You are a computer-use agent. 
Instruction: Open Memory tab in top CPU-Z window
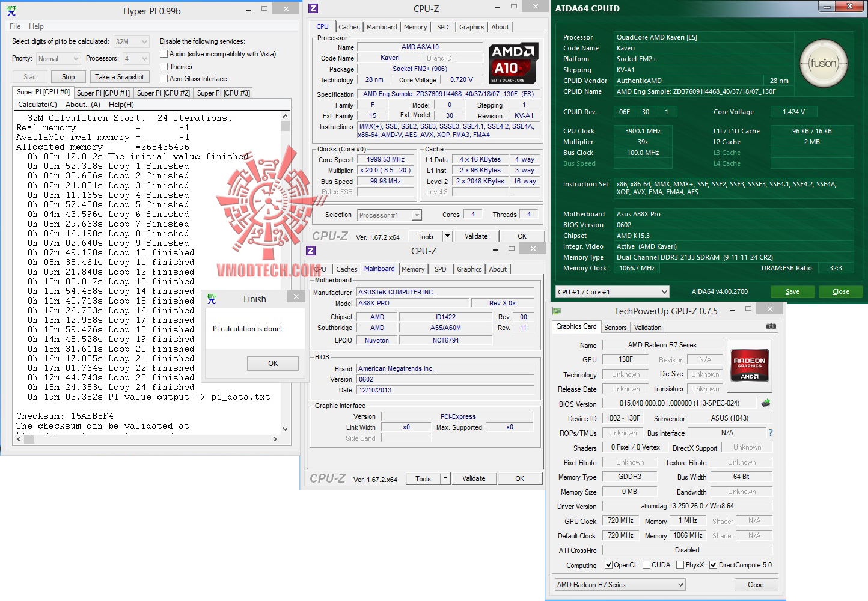coord(415,27)
